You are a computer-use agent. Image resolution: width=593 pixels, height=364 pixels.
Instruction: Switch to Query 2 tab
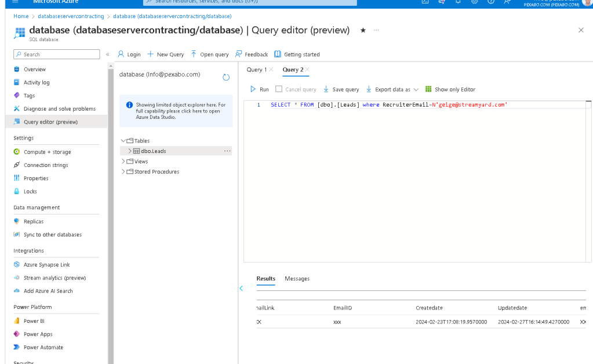293,70
